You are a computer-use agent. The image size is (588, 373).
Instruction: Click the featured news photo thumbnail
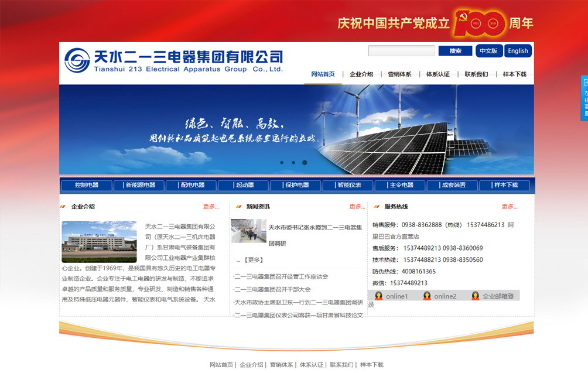(249, 231)
